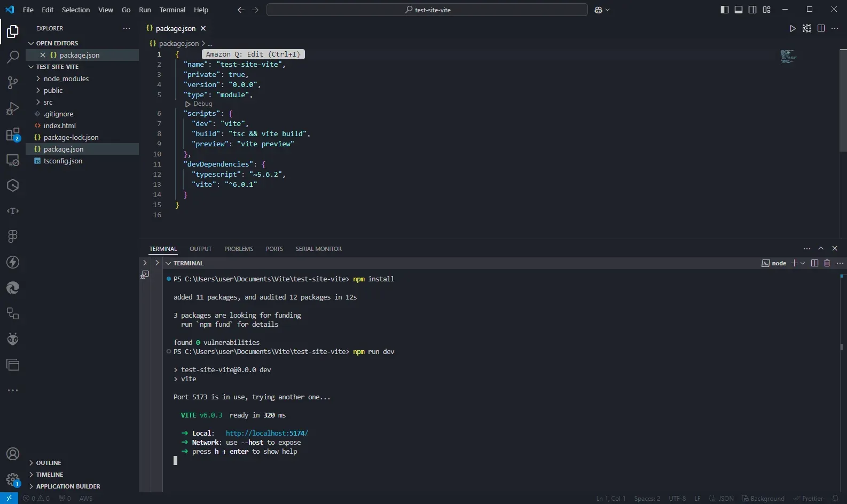Image resolution: width=847 pixels, height=504 pixels.
Task: Expand the src folder
Action: point(48,102)
